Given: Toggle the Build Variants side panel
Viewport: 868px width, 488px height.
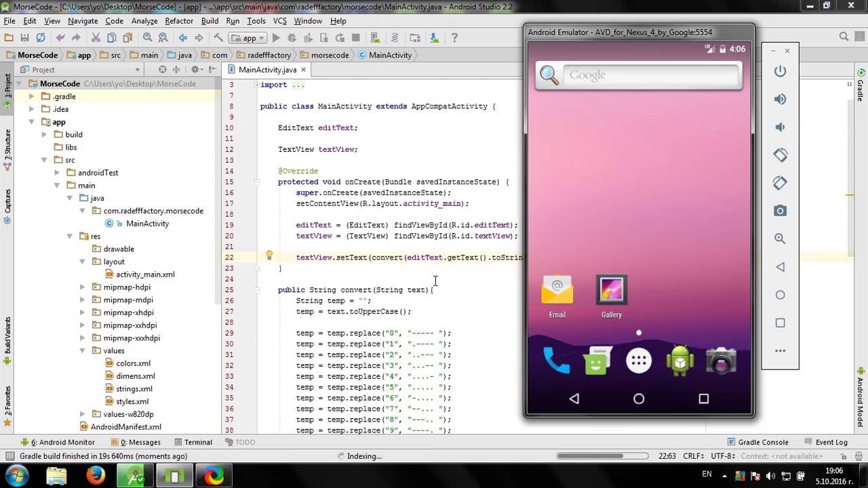Looking at the screenshot, I should tap(7, 341).
